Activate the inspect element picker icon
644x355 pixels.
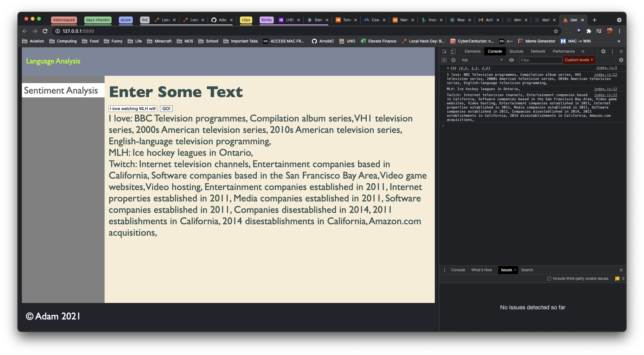[444, 51]
